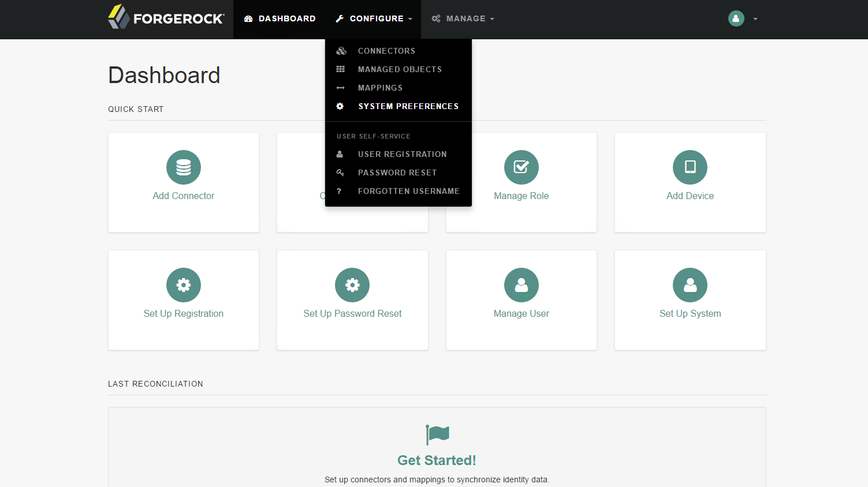Screen dimensions: 868x487
Task: Select User Registration menu entry
Action: pyautogui.click(x=398, y=154)
